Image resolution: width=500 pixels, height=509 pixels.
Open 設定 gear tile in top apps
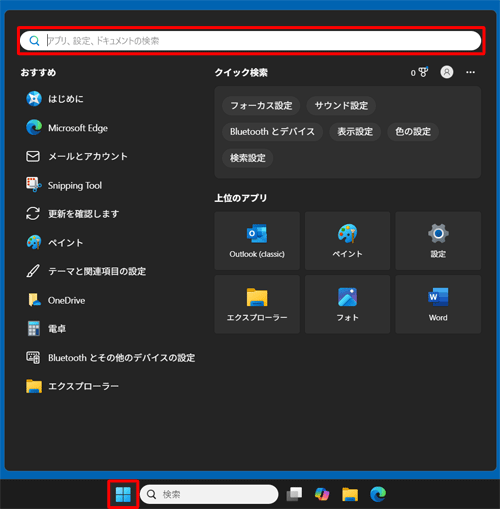click(438, 241)
